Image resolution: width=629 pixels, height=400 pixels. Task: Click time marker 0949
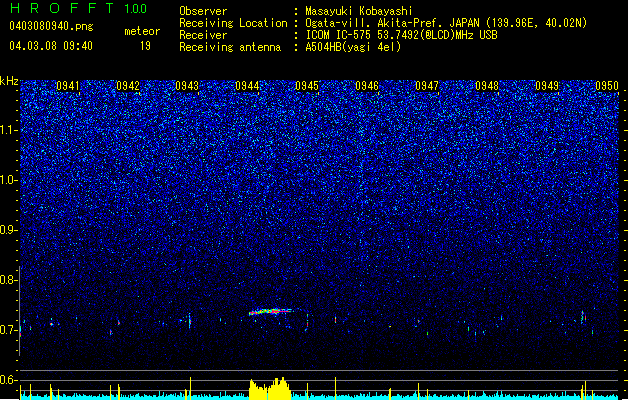[x=547, y=86]
